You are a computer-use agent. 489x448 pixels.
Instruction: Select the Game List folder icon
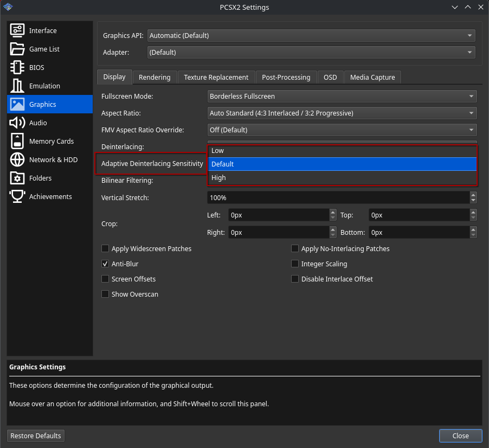(x=17, y=49)
